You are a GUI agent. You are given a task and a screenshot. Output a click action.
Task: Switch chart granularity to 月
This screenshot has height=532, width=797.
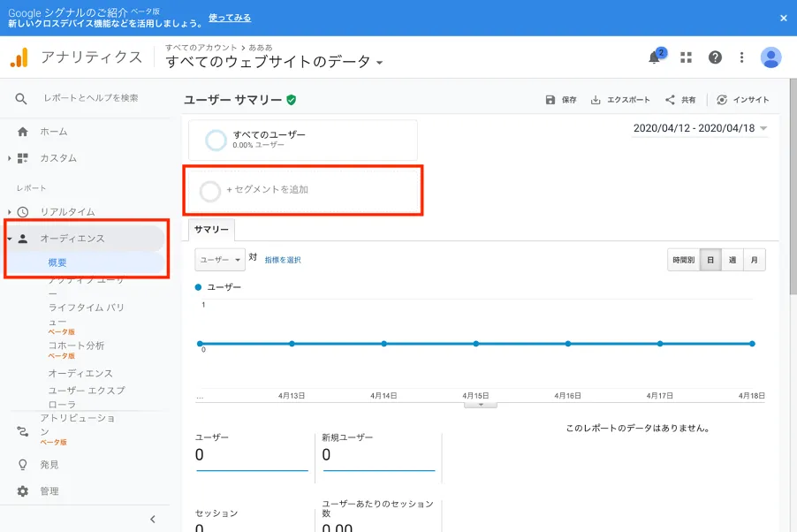(755, 260)
